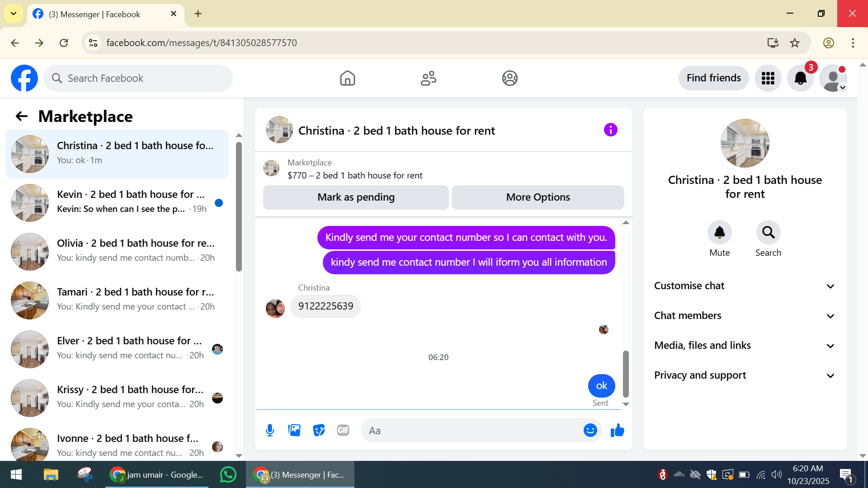Image resolution: width=868 pixels, height=488 pixels.
Task: Open the emoji smiley picker
Action: click(590, 430)
